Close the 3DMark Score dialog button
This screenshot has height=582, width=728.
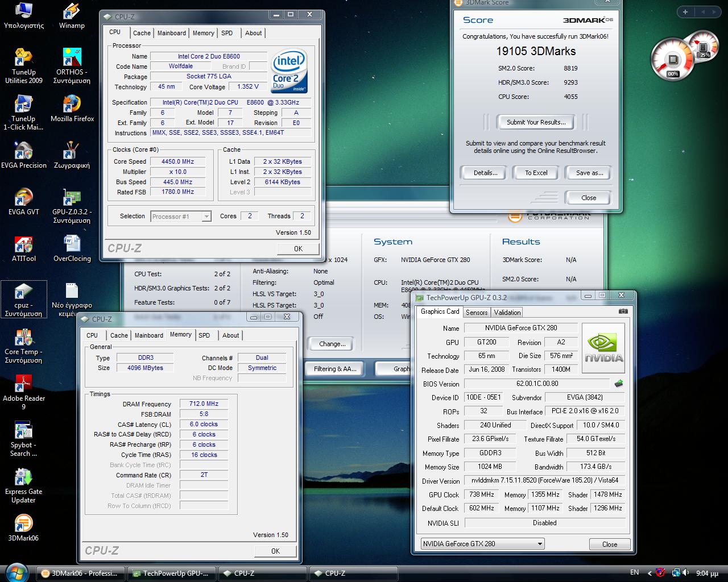tap(589, 198)
